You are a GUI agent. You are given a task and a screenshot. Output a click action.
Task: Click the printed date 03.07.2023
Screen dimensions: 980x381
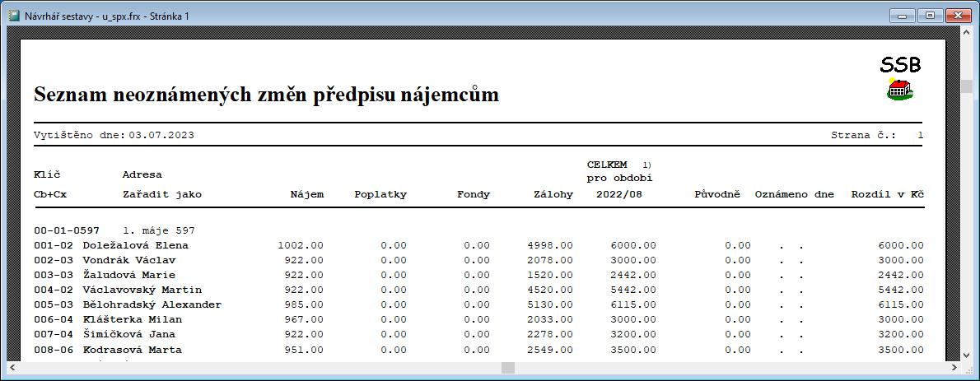(161, 134)
